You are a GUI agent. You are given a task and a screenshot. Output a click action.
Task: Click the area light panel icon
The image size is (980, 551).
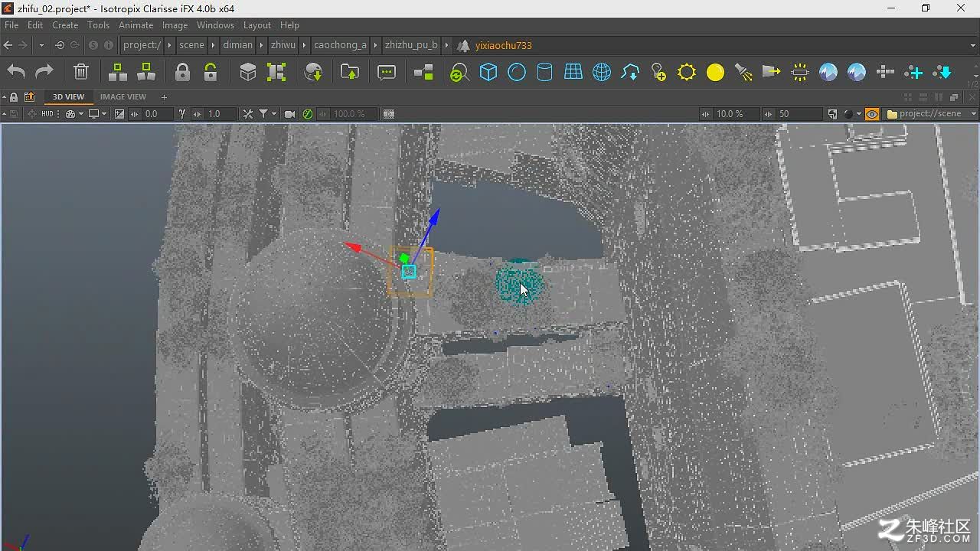(x=800, y=72)
